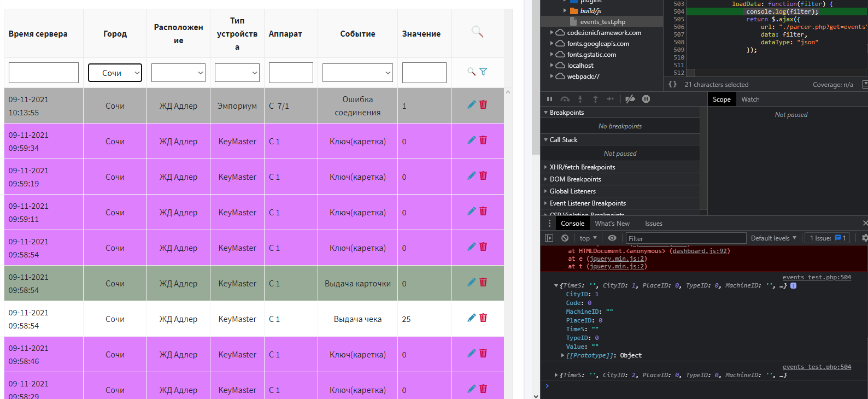The height and width of the screenshot is (399, 868).
Task: Delete the Выдача чека row
Action: click(x=483, y=318)
